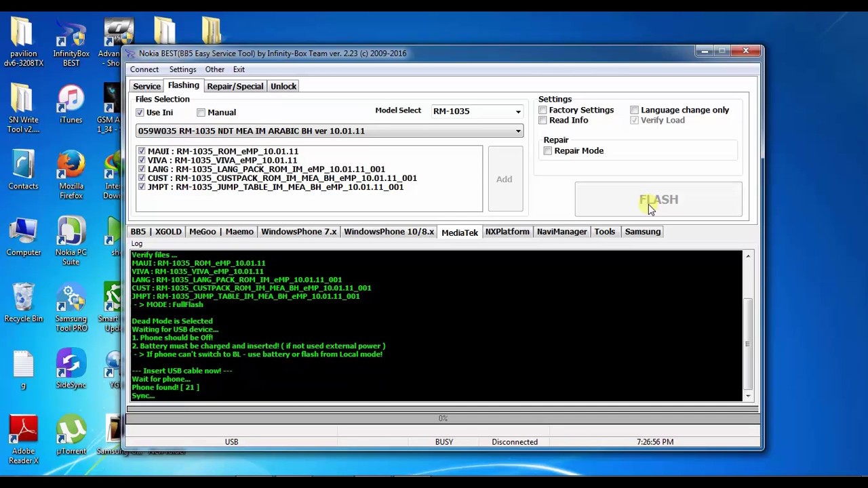The image size is (868, 488).
Task: Click the BUSY status indicator
Action: coord(444,442)
